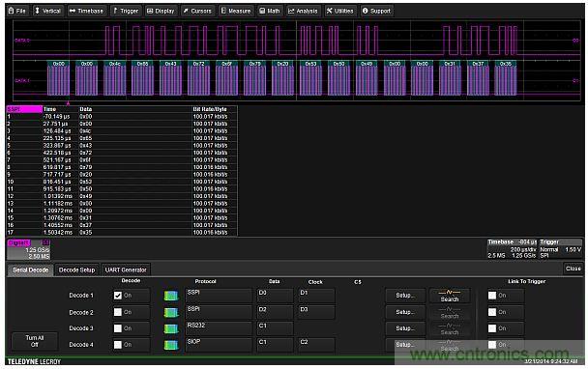Select the 0x4c row in decode table

point(122,131)
